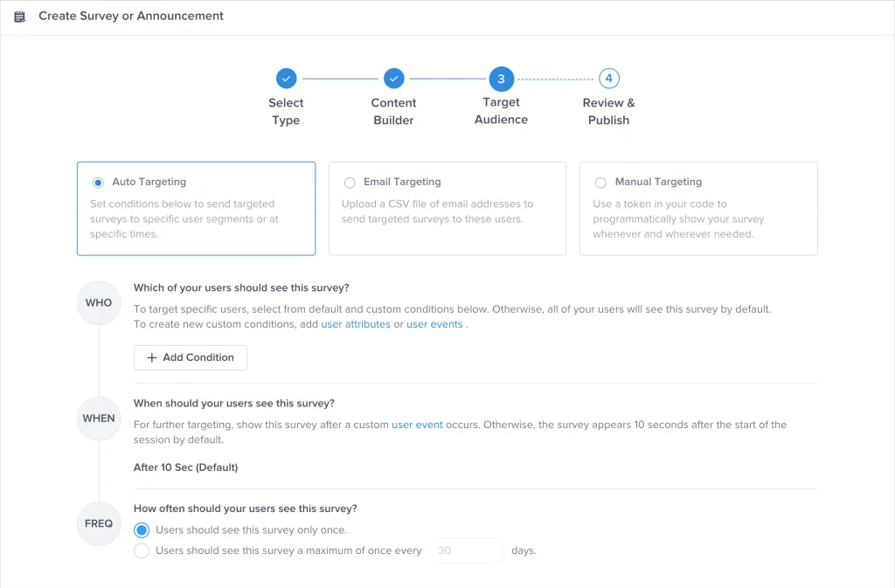The height and width of the screenshot is (588, 895).
Task: Go to completed Select Type step checkmark
Action: pyautogui.click(x=286, y=79)
